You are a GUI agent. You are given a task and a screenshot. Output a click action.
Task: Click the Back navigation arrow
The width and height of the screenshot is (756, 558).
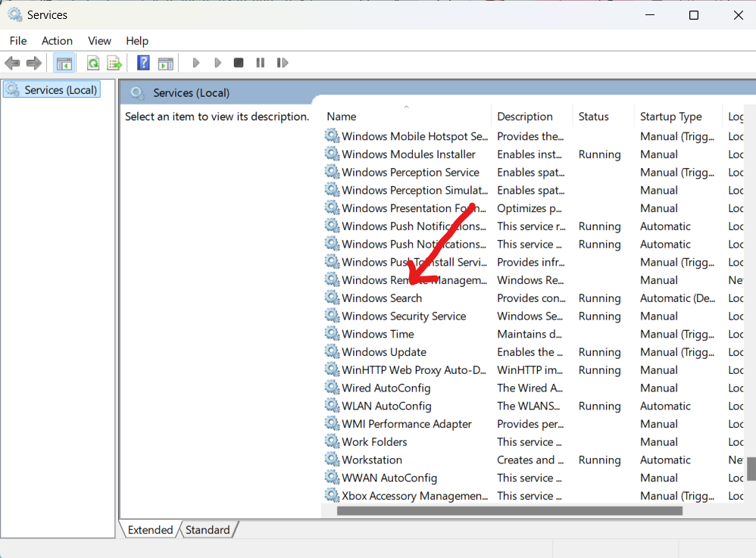[x=12, y=62]
